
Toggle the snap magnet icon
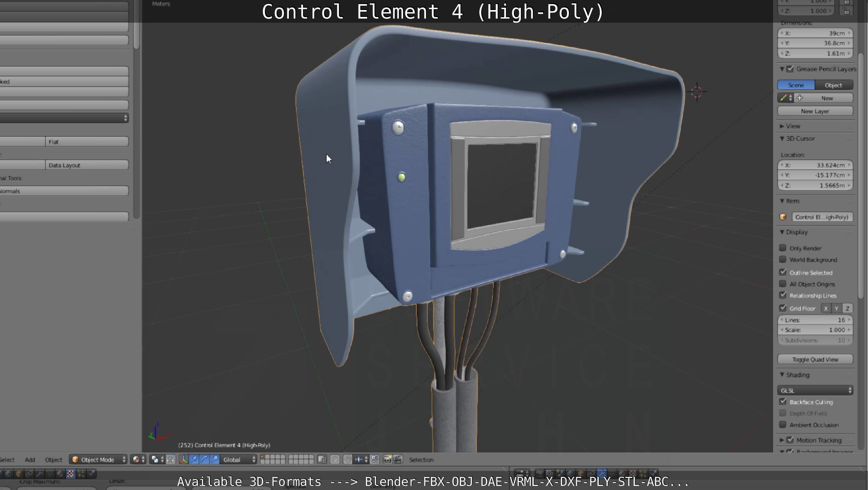pos(348,459)
